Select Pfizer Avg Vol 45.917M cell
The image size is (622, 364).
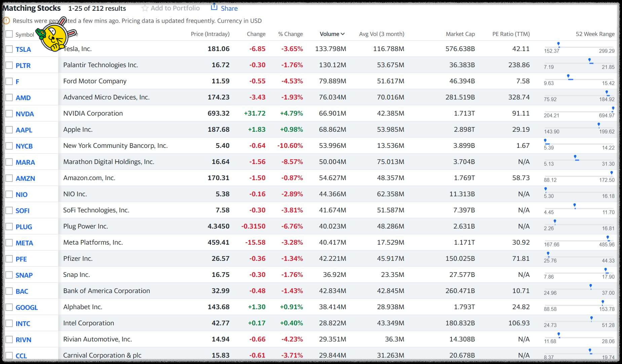(x=391, y=258)
